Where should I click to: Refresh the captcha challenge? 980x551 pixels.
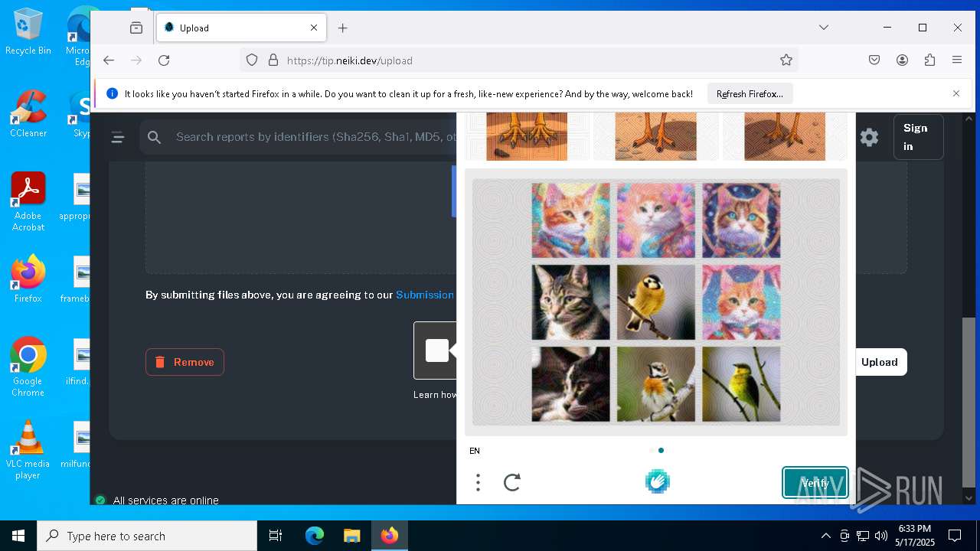point(512,482)
